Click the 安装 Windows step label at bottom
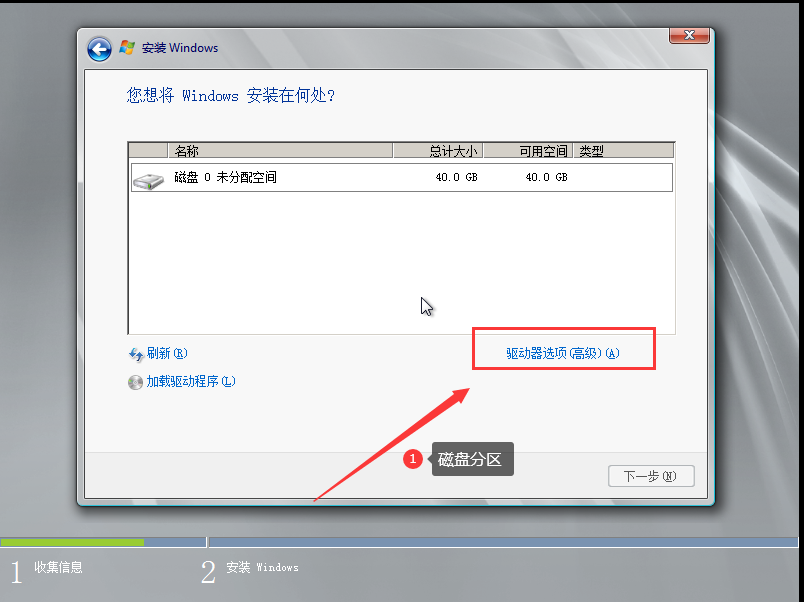 (262, 567)
